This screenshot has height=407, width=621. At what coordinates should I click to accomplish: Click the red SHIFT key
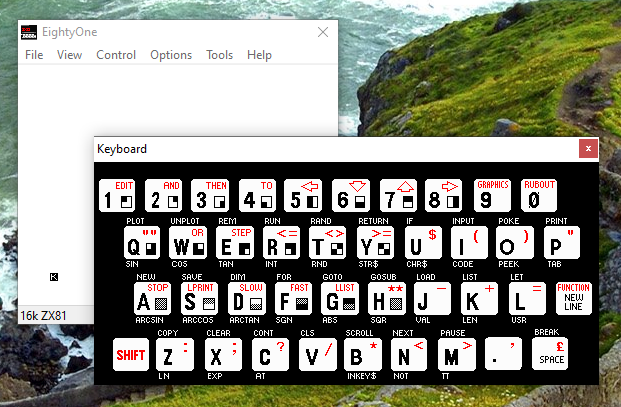tap(131, 354)
